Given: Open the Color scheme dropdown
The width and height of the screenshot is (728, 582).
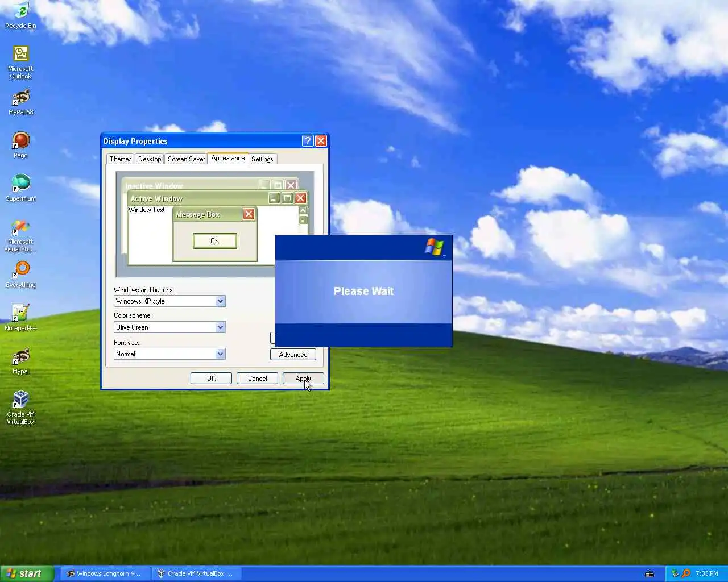Looking at the screenshot, I should tap(220, 327).
